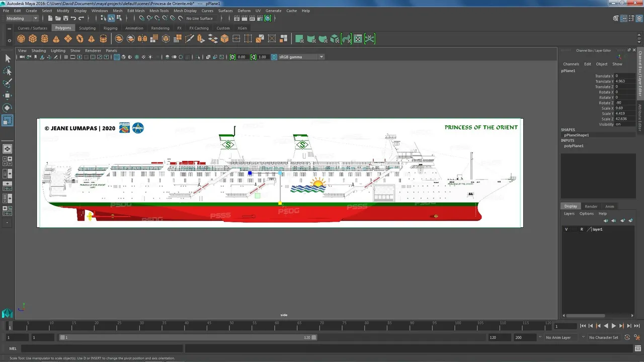This screenshot has height=362, width=644.
Task: Click the Redo arrow icon
Action: coord(81,18)
